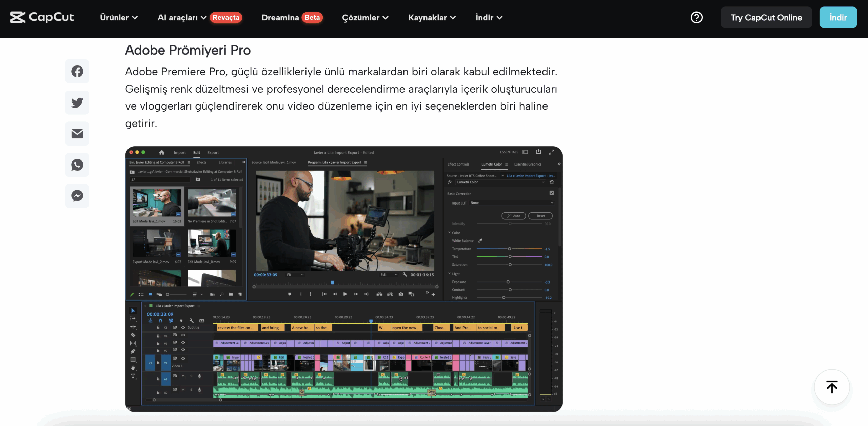Toggle the CC captions icon in timeline
This screenshot has height=426, width=868.
[x=202, y=321]
